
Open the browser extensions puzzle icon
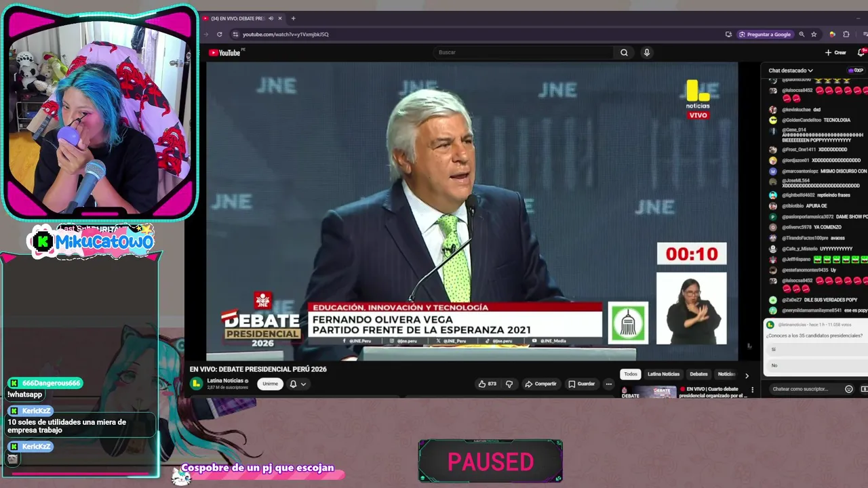pos(846,34)
